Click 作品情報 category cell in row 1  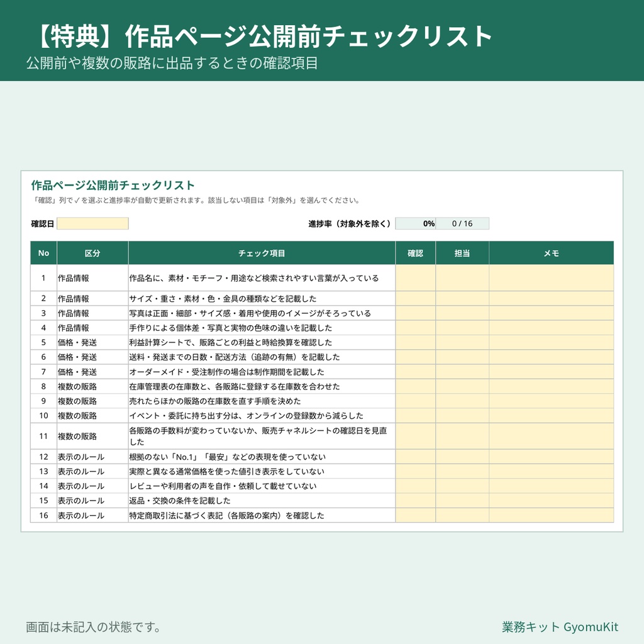tap(92, 278)
